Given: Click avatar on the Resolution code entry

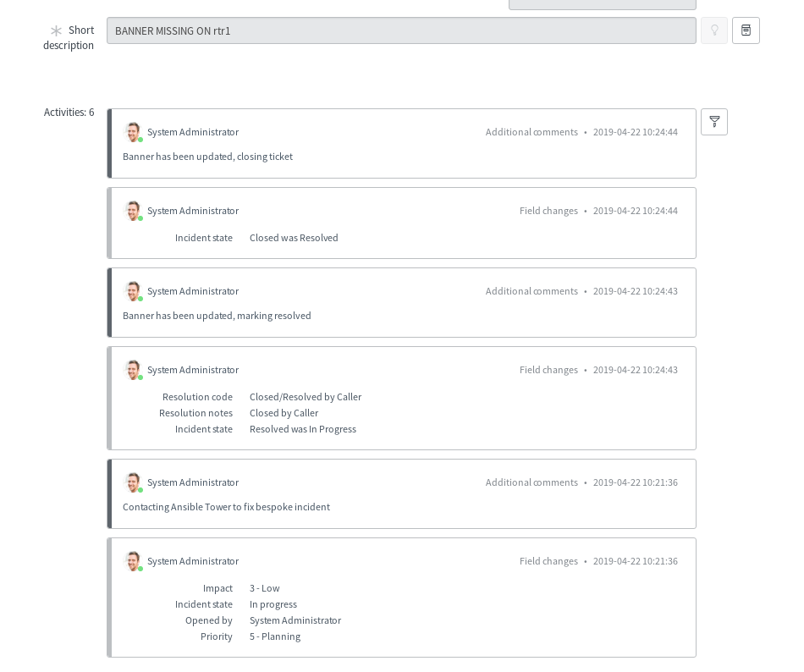Looking at the screenshot, I should pyautogui.click(x=133, y=370).
